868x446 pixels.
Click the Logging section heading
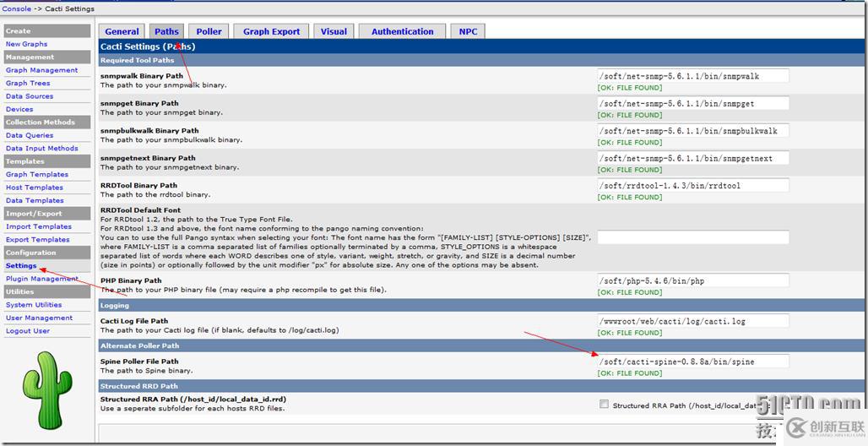[115, 305]
